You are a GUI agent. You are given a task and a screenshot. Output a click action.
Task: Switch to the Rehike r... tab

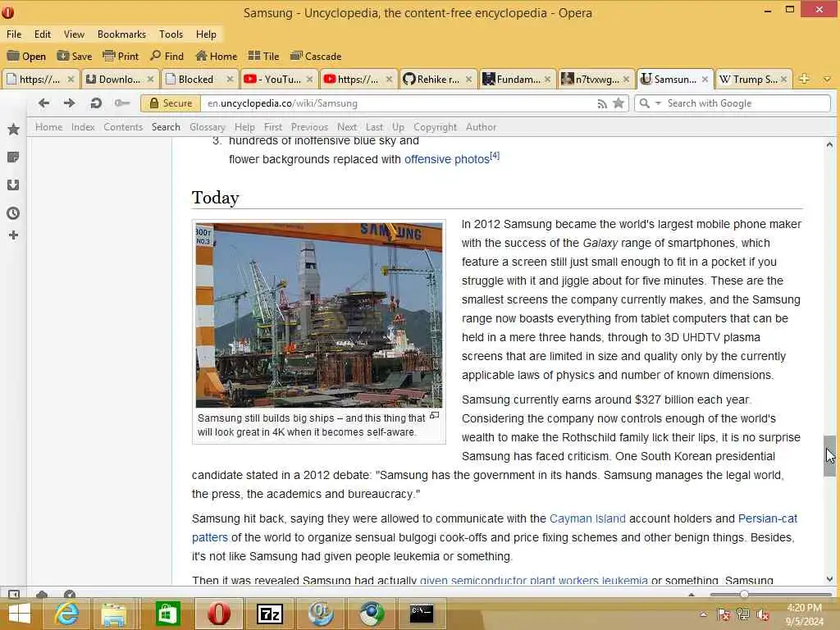tap(437, 80)
